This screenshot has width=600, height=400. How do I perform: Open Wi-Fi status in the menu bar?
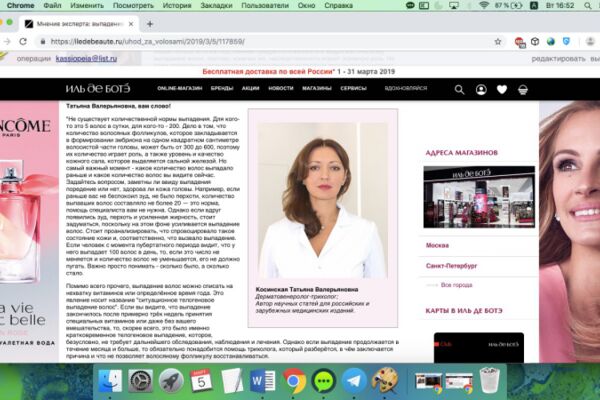coord(484,5)
